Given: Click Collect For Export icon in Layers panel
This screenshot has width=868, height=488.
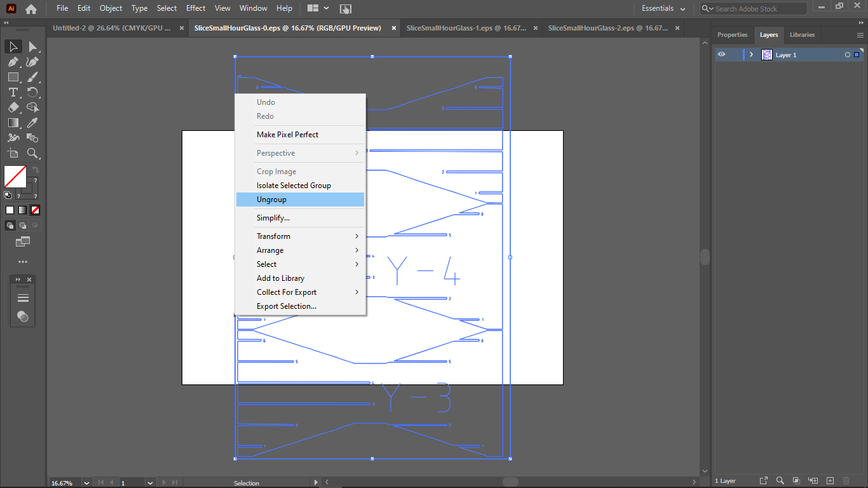Looking at the screenshot, I should [x=764, y=481].
